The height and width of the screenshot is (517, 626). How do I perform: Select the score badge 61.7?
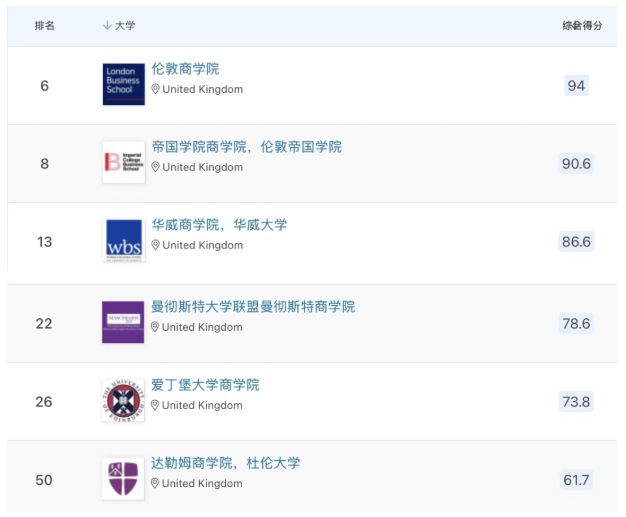pos(576,480)
